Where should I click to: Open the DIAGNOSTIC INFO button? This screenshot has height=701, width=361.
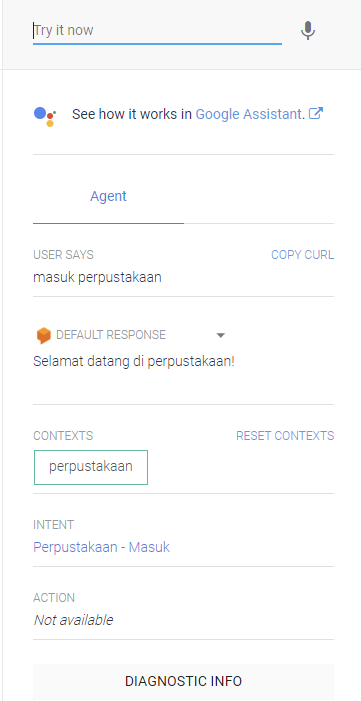click(x=183, y=681)
